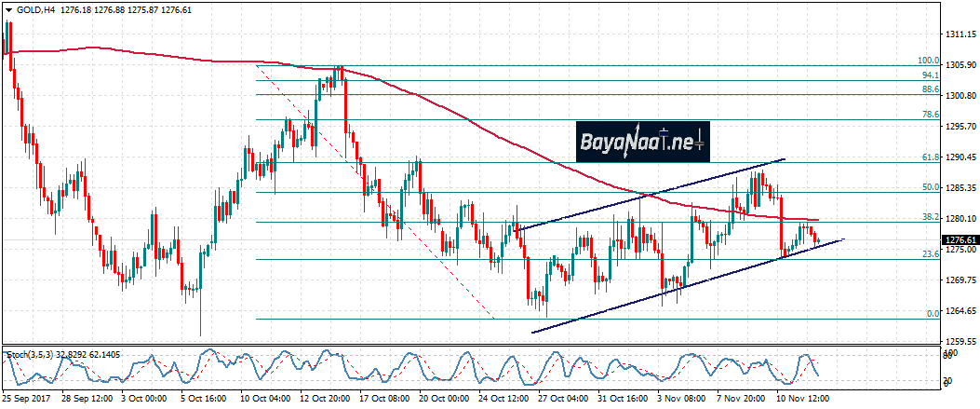Click the 1311.15 price axis label
Image resolution: width=980 pixels, height=409 pixels.
(x=961, y=34)
